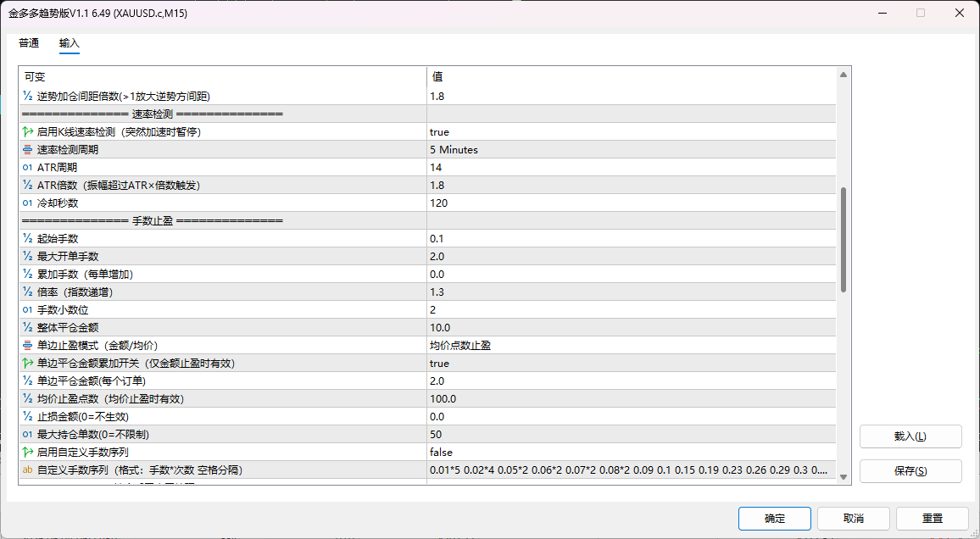Select the 倍率 value 1.3

coord(437,292)
